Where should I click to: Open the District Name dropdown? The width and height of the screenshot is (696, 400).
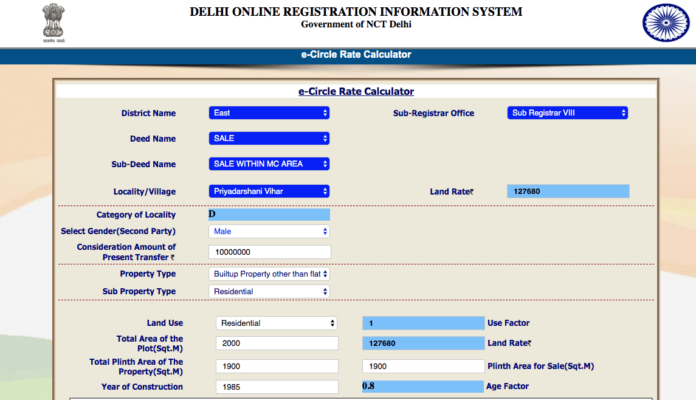[269, 113]
